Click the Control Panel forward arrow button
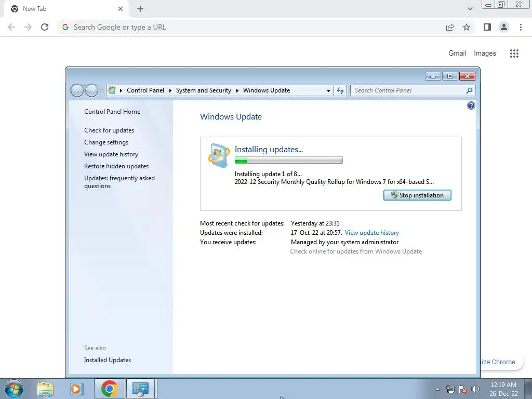This screenshot has width=532, height=399. click(x=91, y=90)
